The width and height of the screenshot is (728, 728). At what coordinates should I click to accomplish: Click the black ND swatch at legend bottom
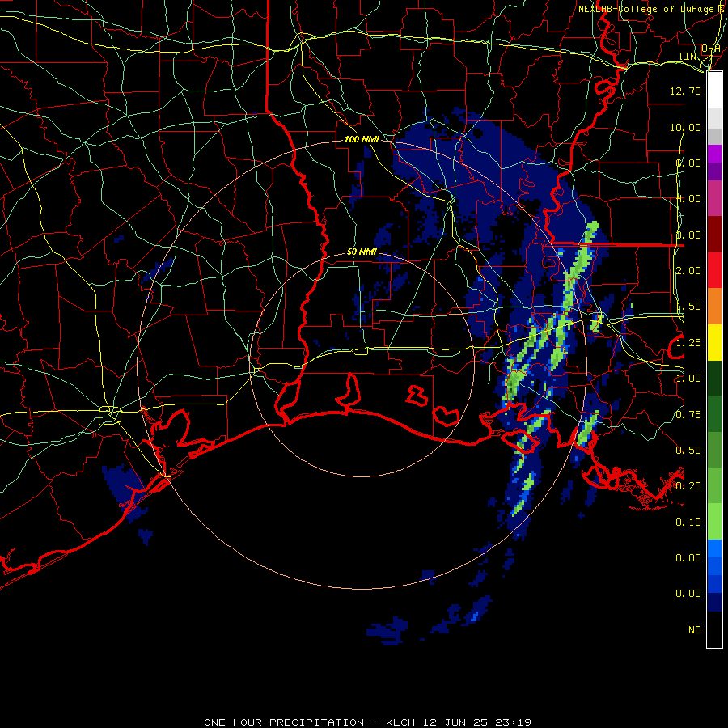[714, 629]
